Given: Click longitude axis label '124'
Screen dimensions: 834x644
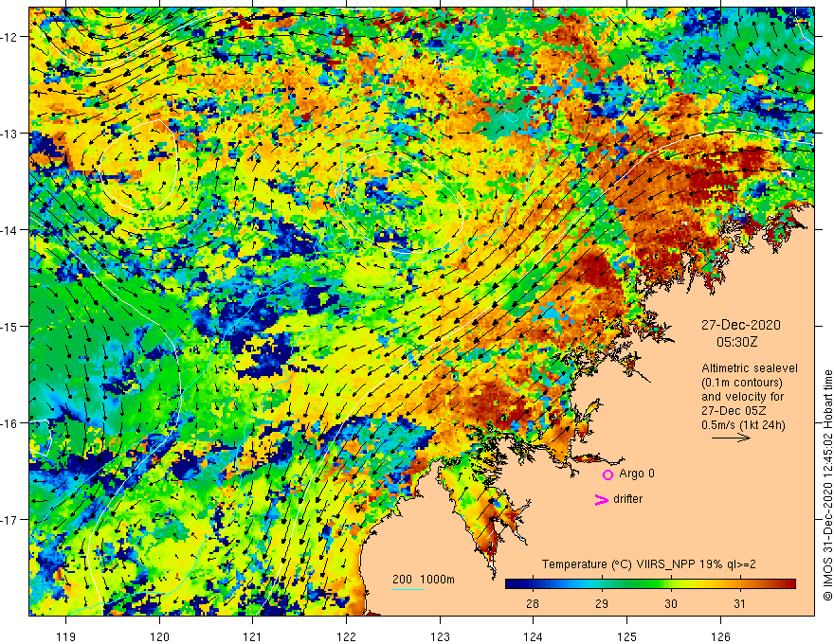Looking at the screenshot, I should tap(533, 636).
